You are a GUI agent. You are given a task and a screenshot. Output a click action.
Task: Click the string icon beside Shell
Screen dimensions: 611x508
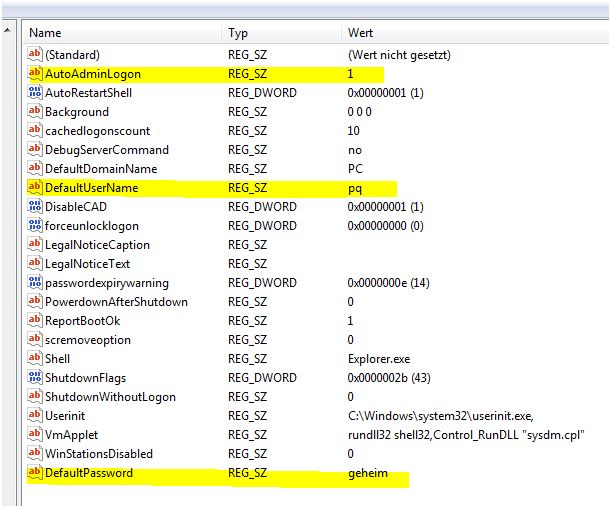click(34, 358)
